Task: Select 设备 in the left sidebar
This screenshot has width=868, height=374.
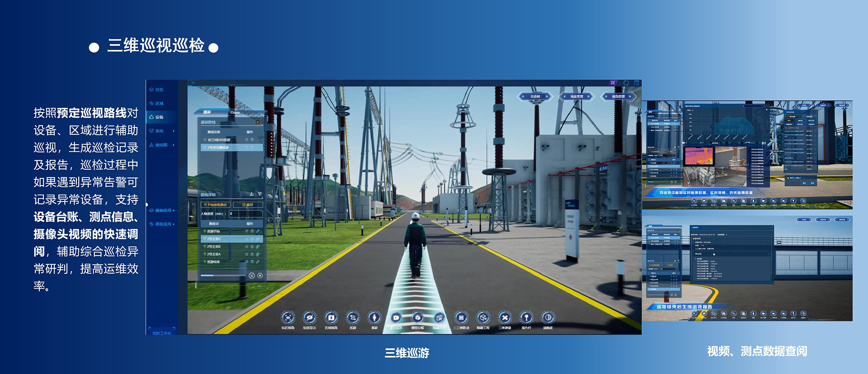Action: coord(159,117)
